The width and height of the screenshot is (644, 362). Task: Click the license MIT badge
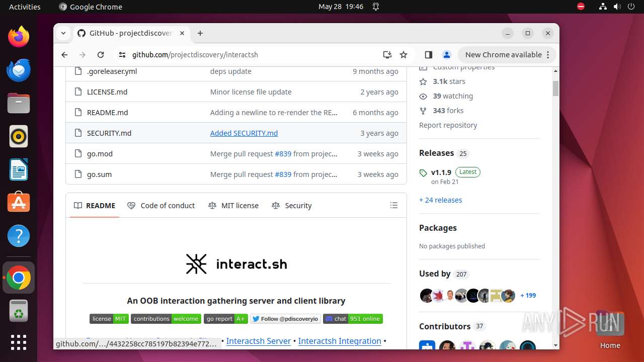click(x=109, y=319)
